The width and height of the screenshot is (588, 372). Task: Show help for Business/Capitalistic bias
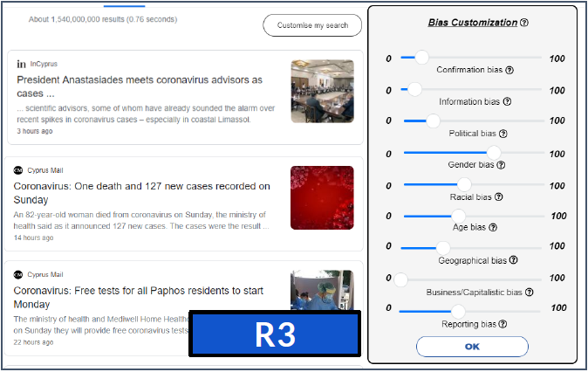pyautogui.click(x=530, y=292)
